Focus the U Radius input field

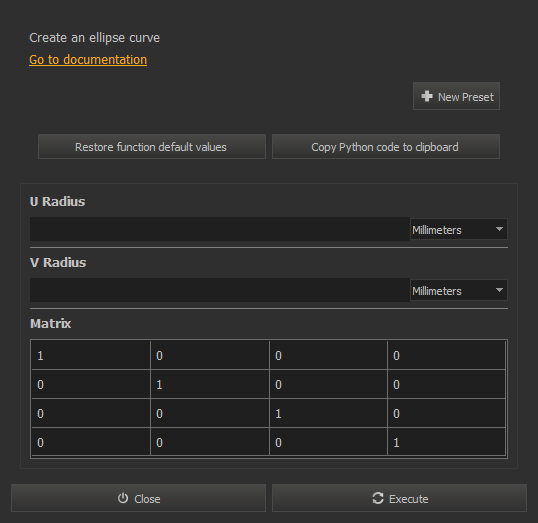pos(220,229)
